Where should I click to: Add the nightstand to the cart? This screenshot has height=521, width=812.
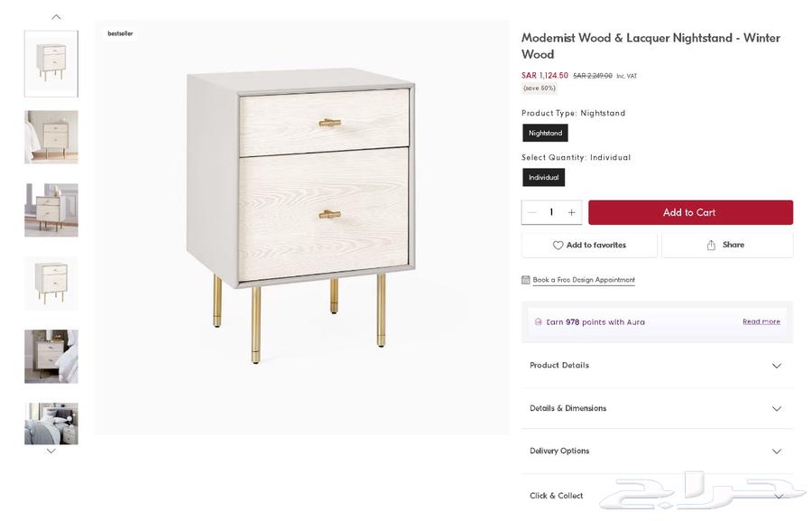(690, 212)
